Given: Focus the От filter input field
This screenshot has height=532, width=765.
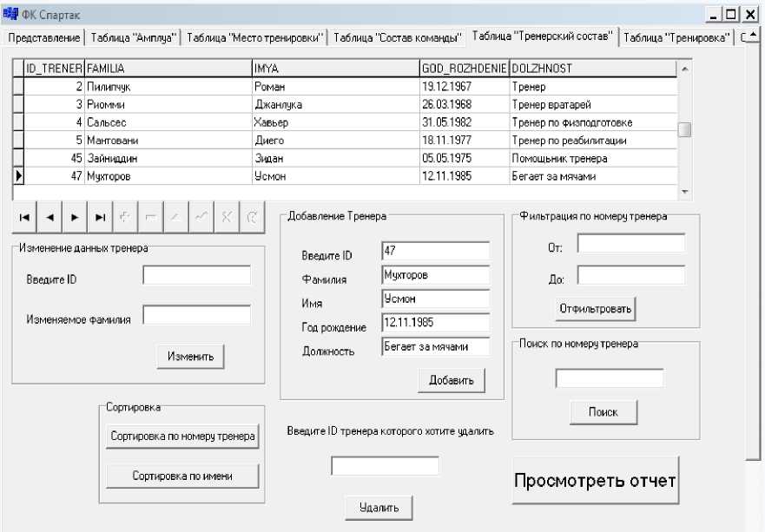Looking at the screenshot, I should point(630,243).
